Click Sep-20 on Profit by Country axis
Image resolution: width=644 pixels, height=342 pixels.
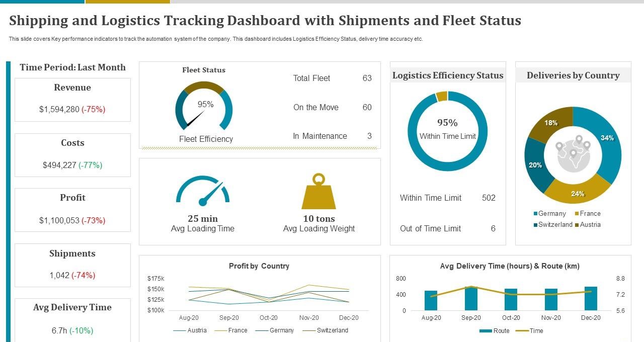pos(229,318)
